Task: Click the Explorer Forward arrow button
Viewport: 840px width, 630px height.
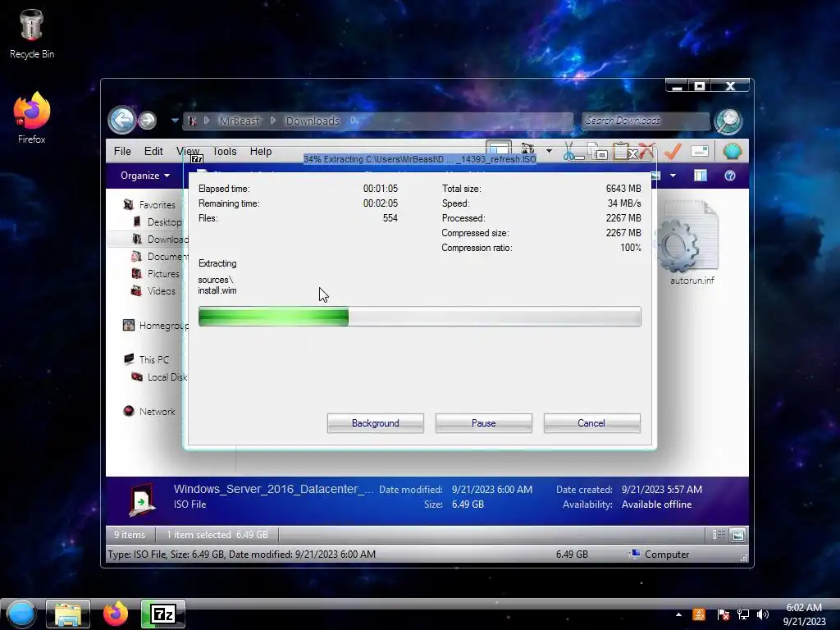Action: (x=148, y=121)
